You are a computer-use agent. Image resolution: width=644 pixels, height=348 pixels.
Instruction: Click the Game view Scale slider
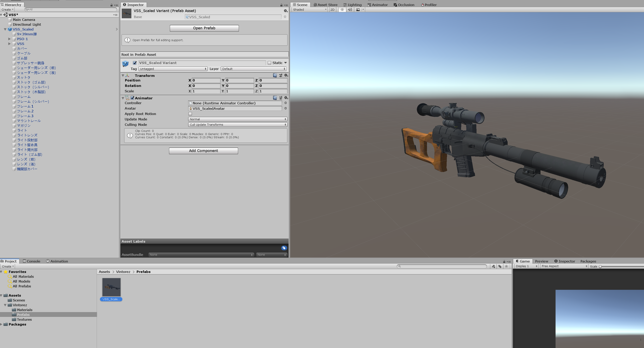pyautogui.click(x=600, y=267)
